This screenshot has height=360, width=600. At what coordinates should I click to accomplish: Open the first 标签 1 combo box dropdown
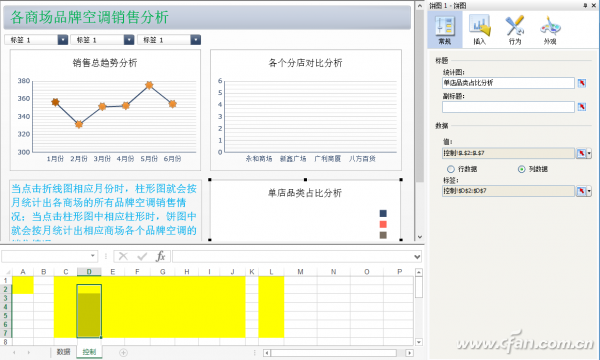63,40
